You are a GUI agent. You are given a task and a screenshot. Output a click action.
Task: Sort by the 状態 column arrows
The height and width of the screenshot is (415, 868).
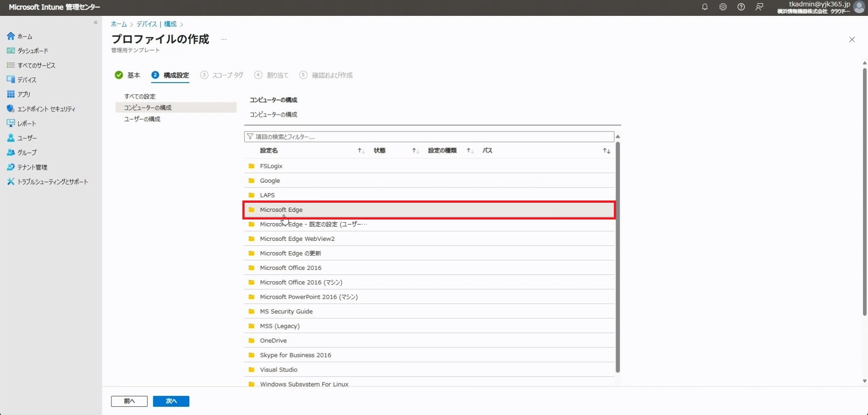(415, 151)
